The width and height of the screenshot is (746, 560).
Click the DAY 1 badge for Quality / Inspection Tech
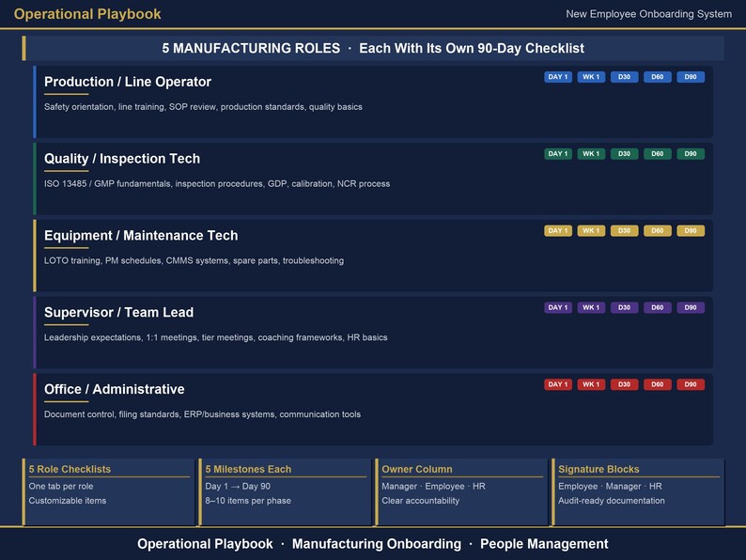[558, 154]
